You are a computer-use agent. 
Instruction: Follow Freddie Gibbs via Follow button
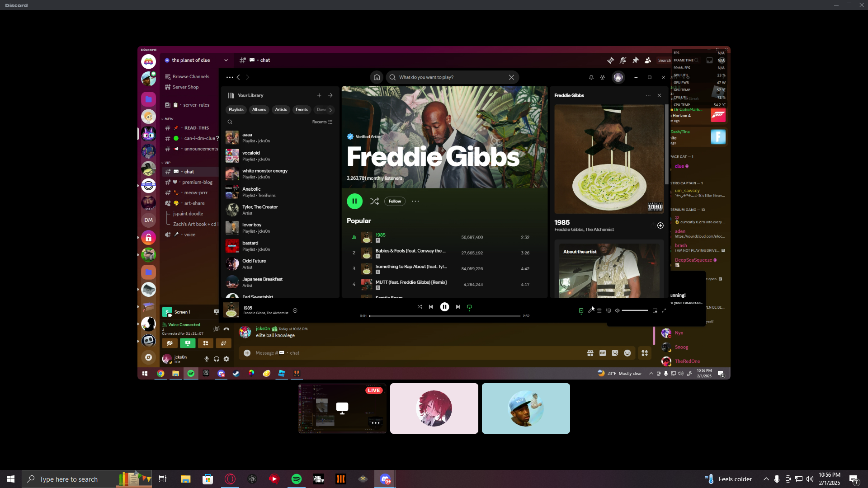(395, 201)
